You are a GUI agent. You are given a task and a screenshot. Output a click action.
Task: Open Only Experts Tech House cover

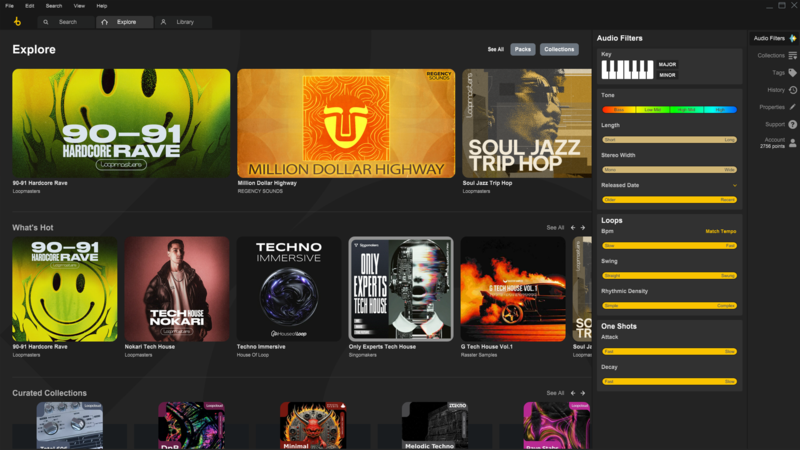(401, 289)
